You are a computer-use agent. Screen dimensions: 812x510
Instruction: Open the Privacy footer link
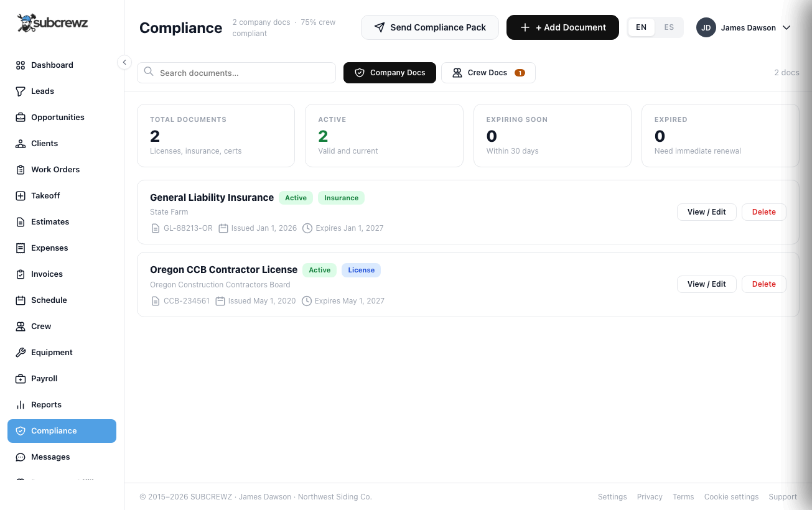[x=650, y=497]
